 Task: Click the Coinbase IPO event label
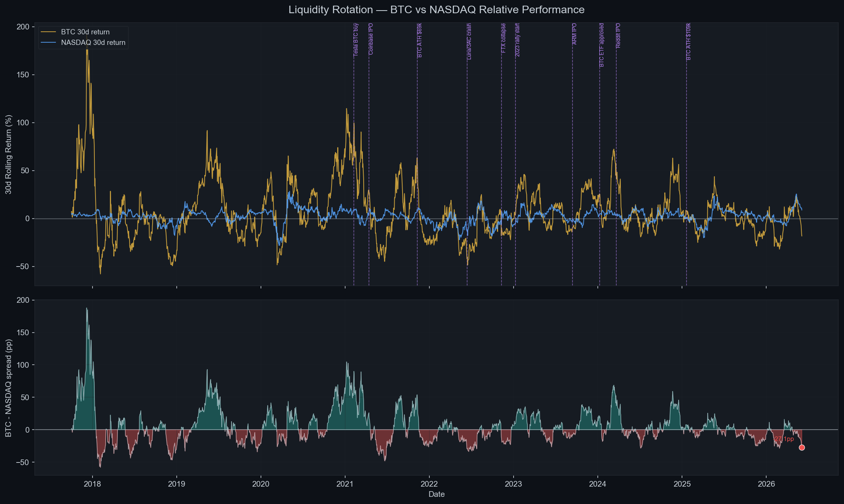click(x=371, y=39)
